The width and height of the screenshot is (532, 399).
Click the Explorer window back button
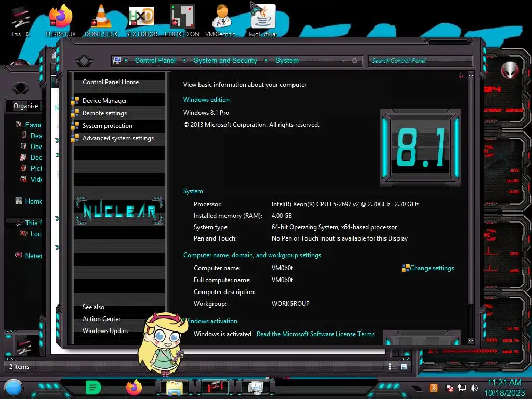20,88
